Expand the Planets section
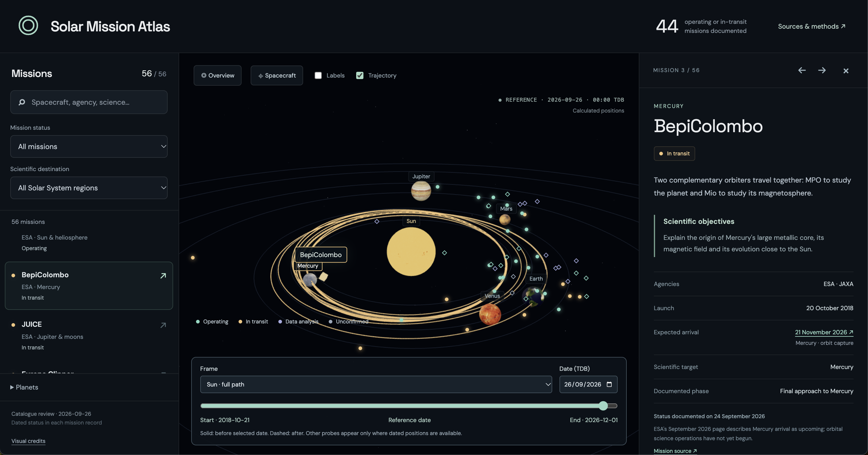Image resolution: width=868 pixels, height=455 pixels. [x=24, y=387]
